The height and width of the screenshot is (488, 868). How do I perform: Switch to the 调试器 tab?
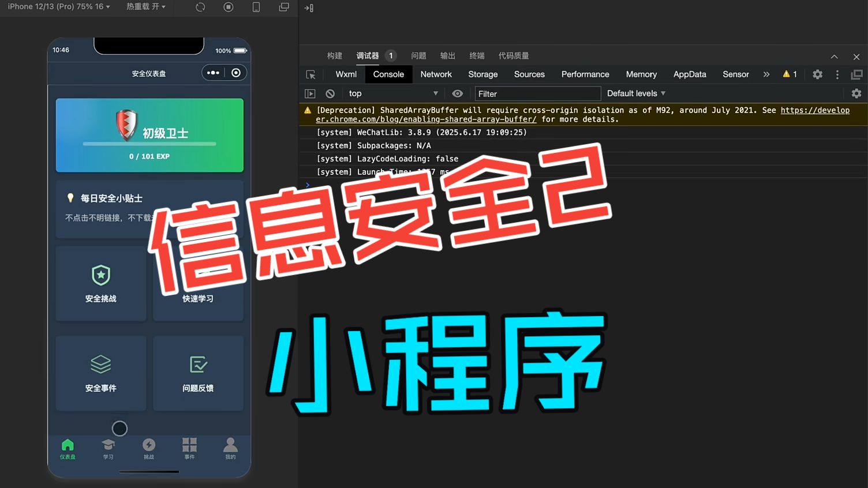[x=368, y=56]
